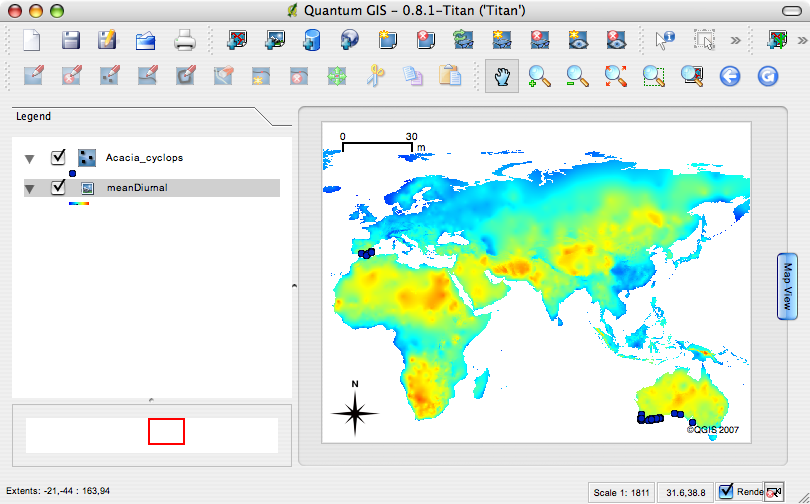Select the Capture Line tool
The image size is (810, 504).
147,76
